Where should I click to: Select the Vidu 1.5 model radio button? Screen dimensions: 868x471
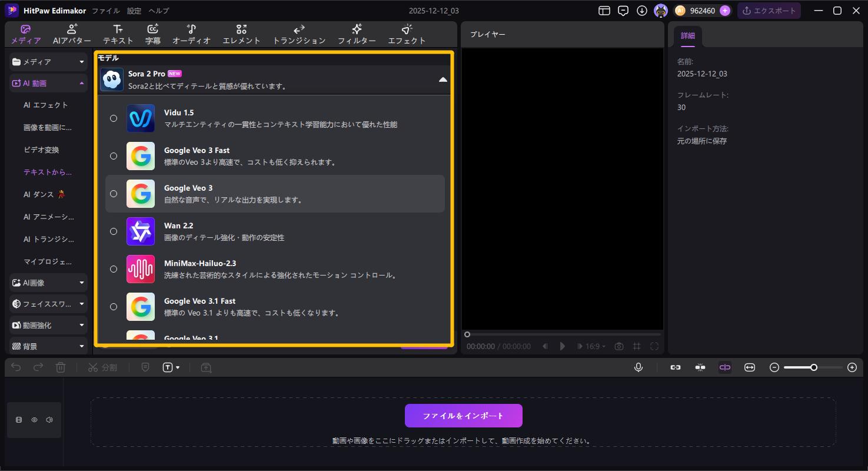click(x=114, y=118)
